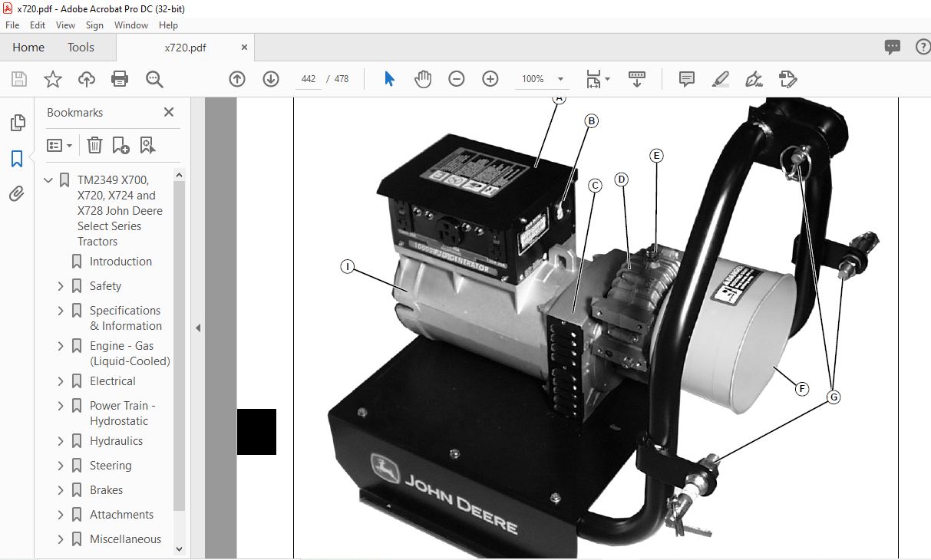Click the stamp tool icon

[x=787, y=79]
